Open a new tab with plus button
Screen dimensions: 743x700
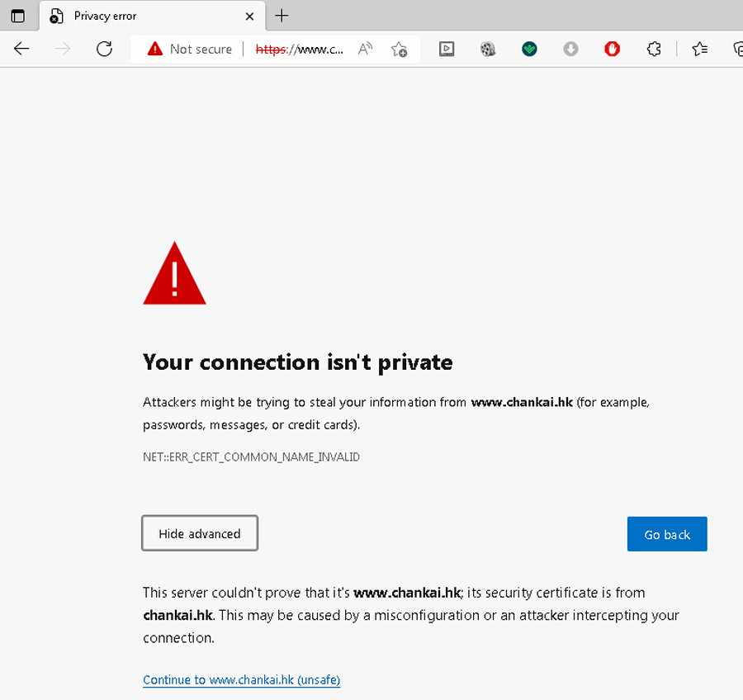point(282,16)
